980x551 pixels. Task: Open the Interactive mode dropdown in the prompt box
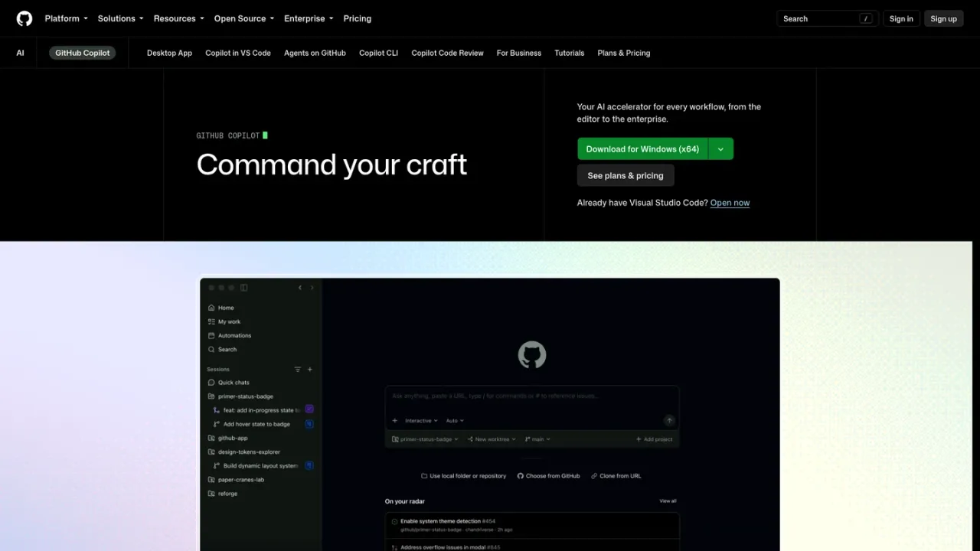[x=421, y=420]
